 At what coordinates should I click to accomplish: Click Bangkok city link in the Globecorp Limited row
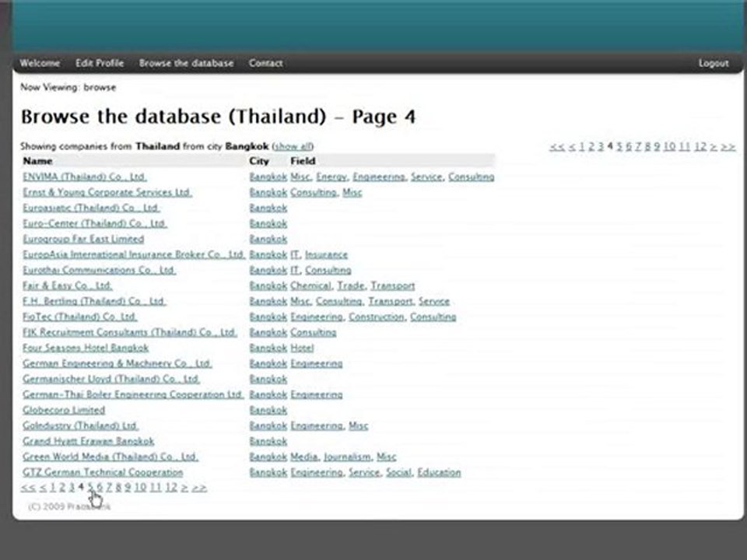tap(268, 410)
